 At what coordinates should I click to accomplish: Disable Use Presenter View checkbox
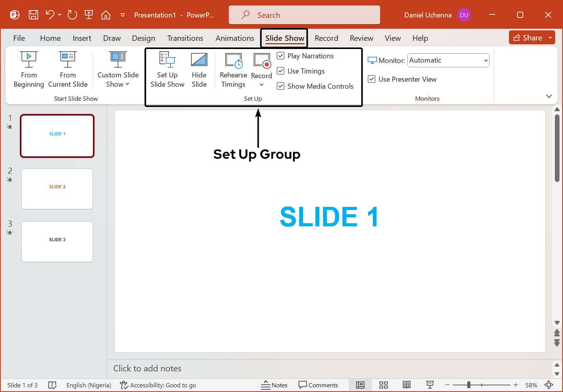(372, 79)
